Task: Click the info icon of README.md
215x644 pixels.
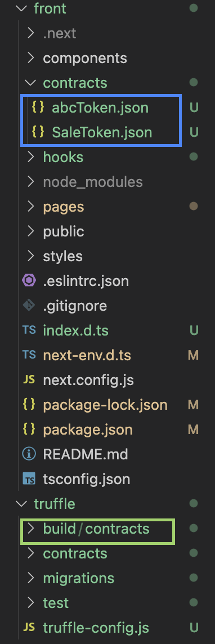Action: click(x=29, y=454)
